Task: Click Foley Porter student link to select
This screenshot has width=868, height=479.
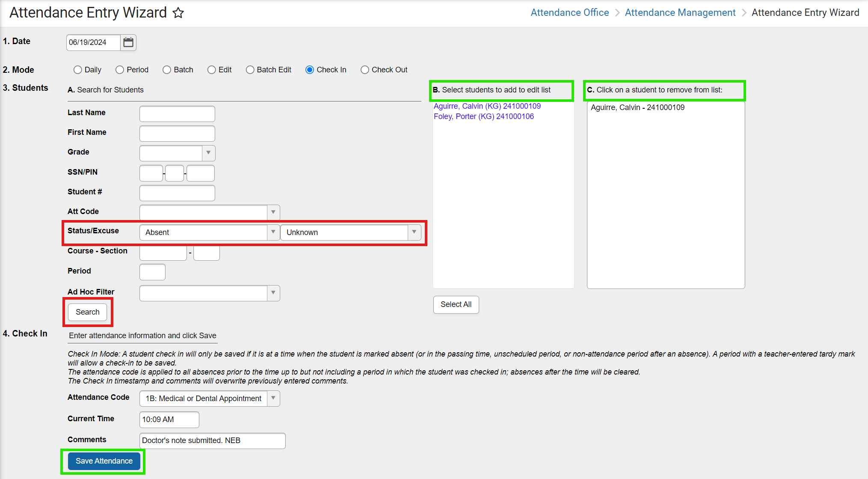Action: tap(484, 116)
